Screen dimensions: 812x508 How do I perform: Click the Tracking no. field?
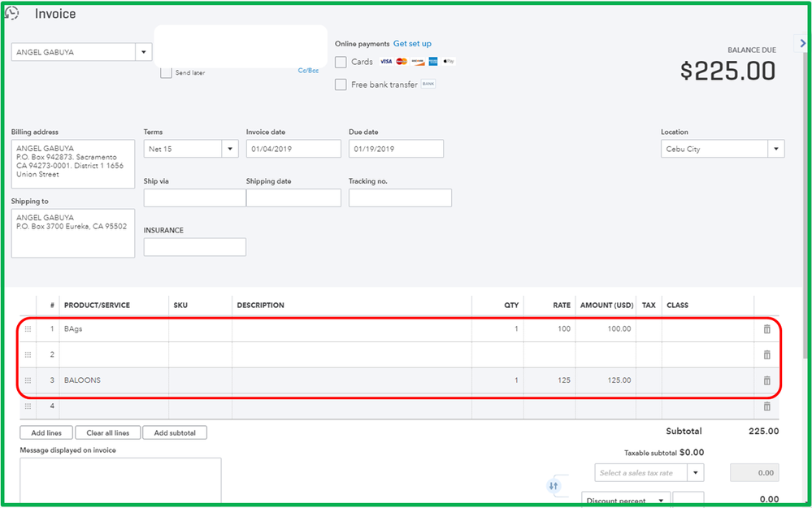point(400,198)
